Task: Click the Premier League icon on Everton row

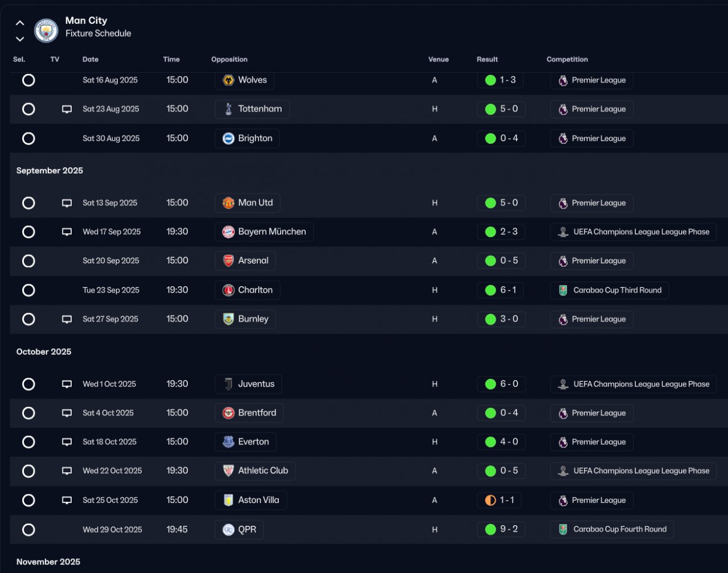Action: pos(563,442)
